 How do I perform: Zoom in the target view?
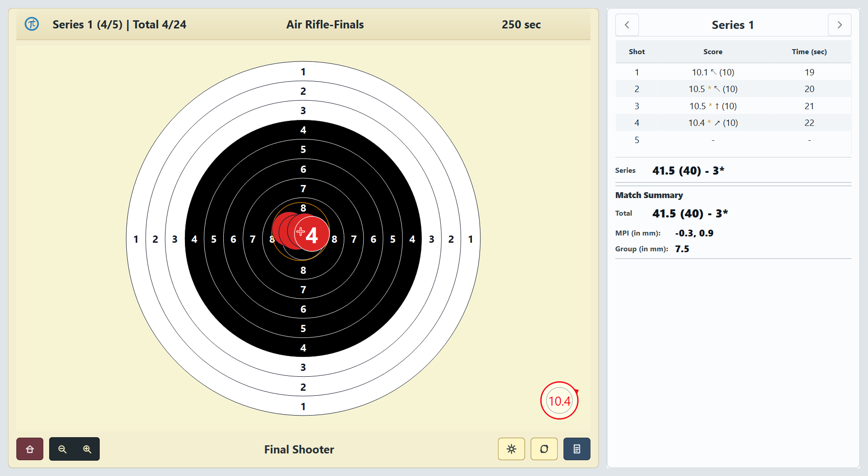click(87, 449)
